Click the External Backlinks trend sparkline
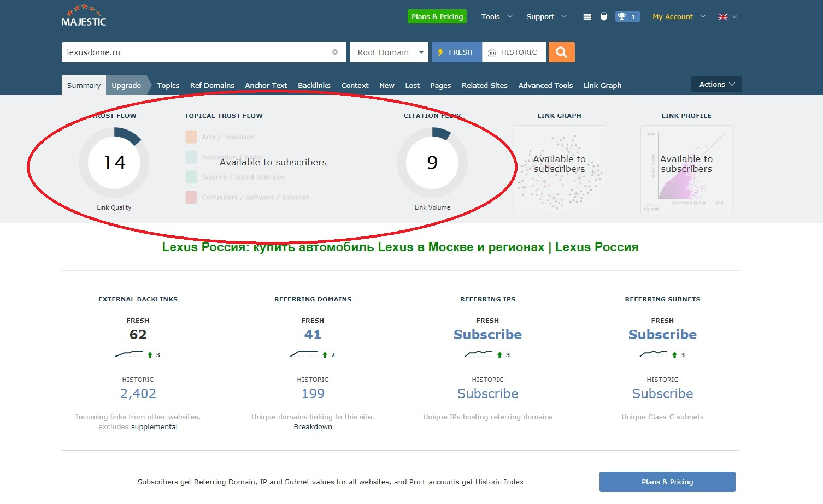This screenshot has width=823, height=504. pos(129,354)
